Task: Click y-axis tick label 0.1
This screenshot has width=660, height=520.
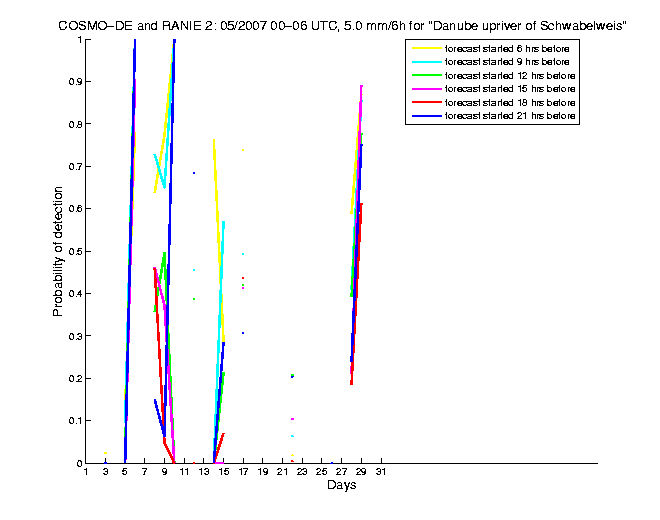Action: [x=76, y=421]
